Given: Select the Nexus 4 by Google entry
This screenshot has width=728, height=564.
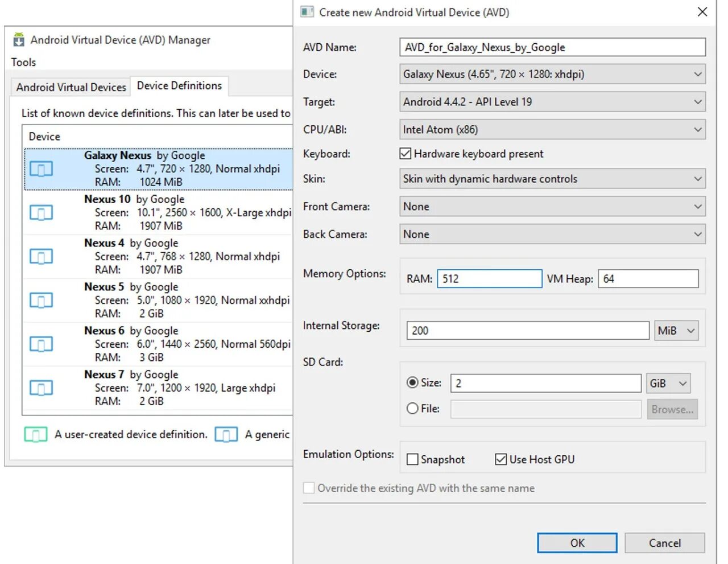Looking at the screenshot, I should click(x=159, y=257).
